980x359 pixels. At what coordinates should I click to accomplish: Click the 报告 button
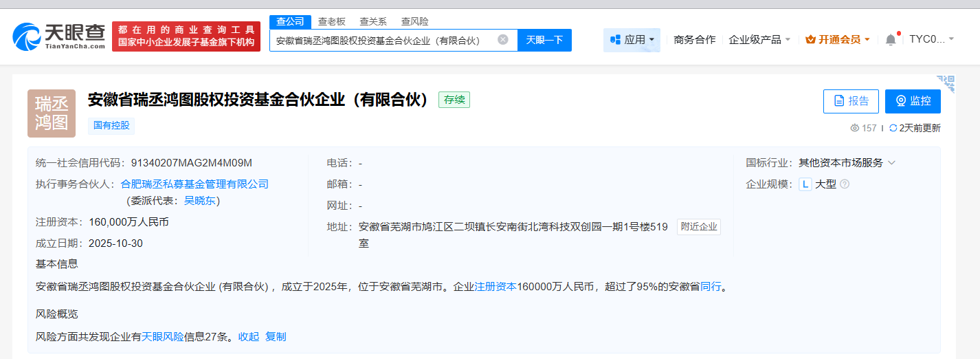point(851,101)
